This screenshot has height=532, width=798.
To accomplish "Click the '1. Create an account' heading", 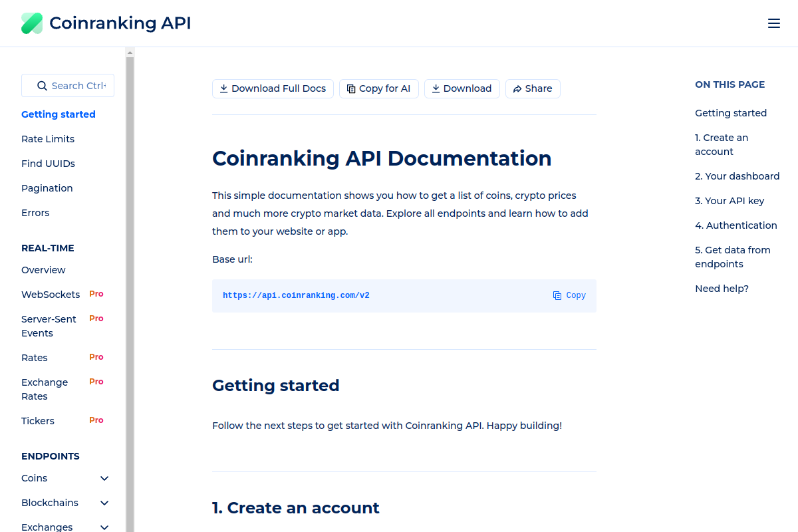I will coord(296,508).
